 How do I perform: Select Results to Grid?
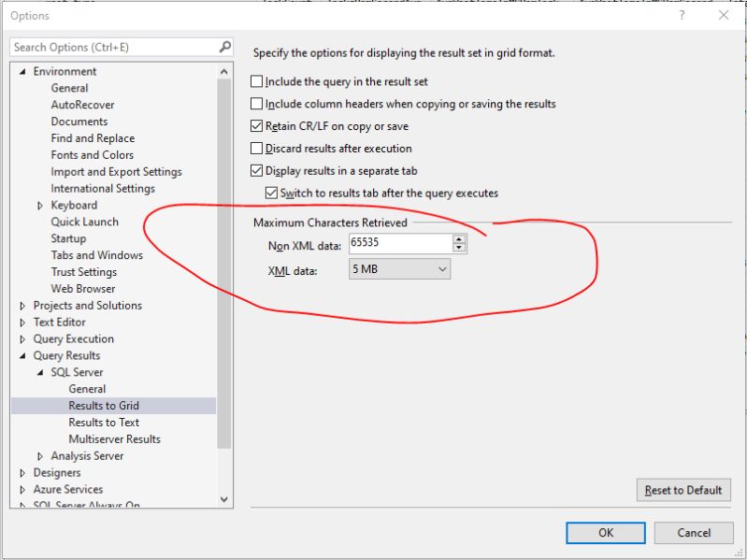[x=104, y=406]
